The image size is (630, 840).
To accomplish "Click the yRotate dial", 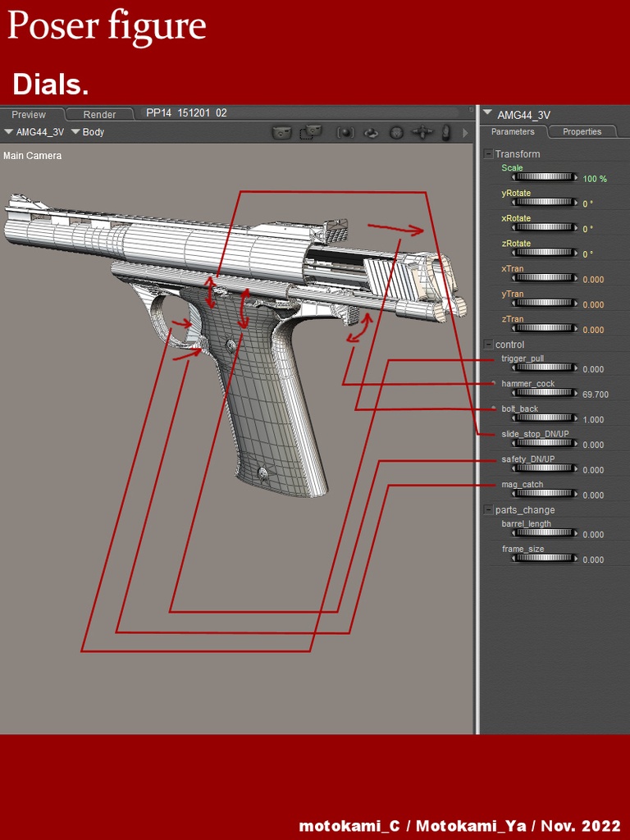I will (545, 203).
